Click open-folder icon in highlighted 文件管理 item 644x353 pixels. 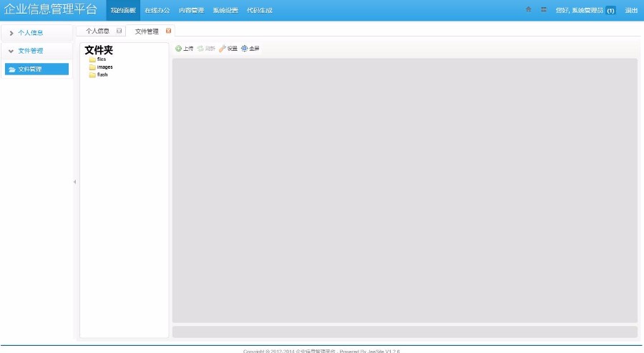pyautogui.click(x=12, y=69)
